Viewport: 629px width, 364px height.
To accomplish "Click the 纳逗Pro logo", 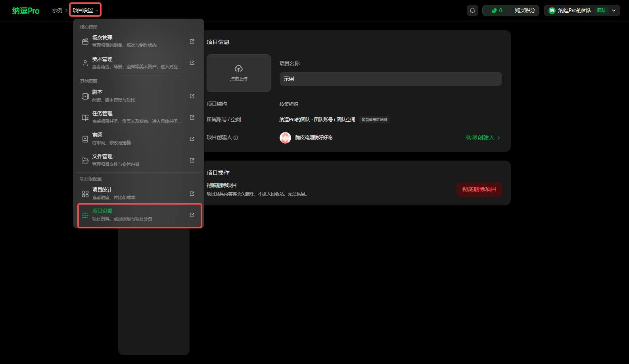I will pos(26,11).
